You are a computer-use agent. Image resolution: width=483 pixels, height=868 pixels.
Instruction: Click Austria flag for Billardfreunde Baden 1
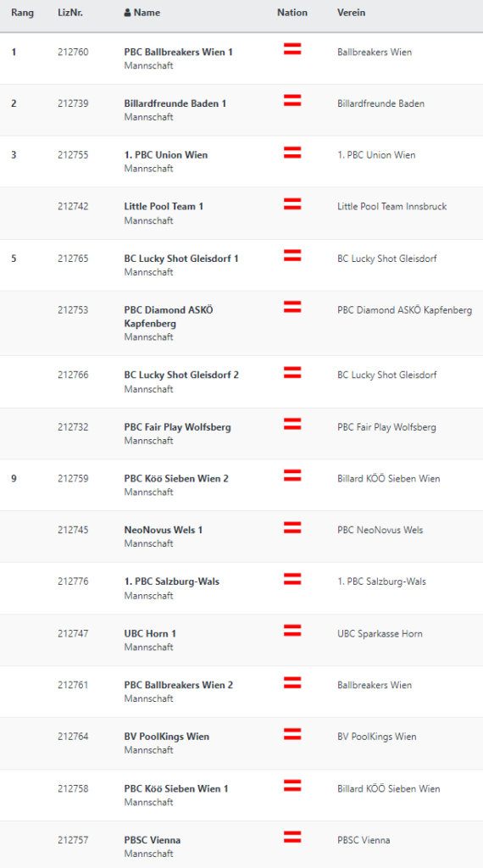[292, 100]
